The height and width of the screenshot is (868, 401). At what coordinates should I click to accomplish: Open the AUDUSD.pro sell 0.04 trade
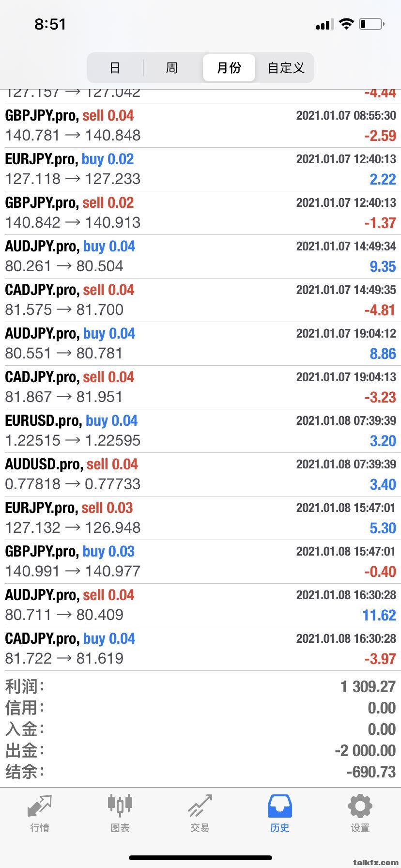click(200, 474)
